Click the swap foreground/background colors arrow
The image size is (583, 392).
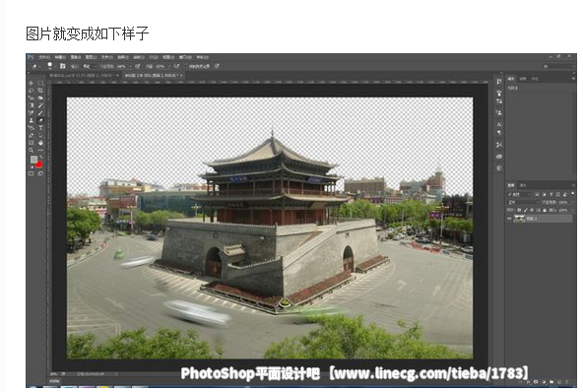click(x=40, y=158)
